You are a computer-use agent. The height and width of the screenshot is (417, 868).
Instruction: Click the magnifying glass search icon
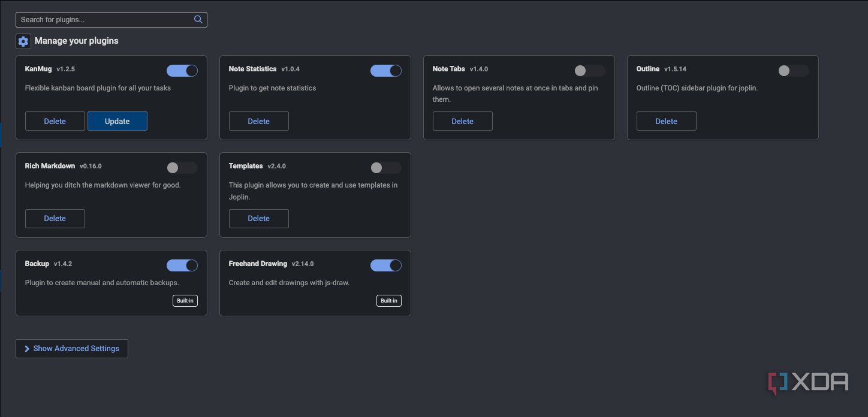[x=198, y=19]
